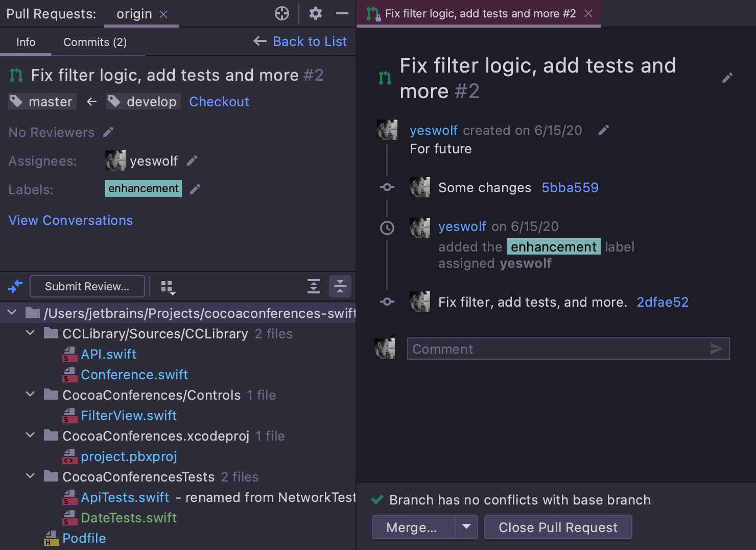
Task: Open FilterView.swift in the file tree
Action: [129, 416]
